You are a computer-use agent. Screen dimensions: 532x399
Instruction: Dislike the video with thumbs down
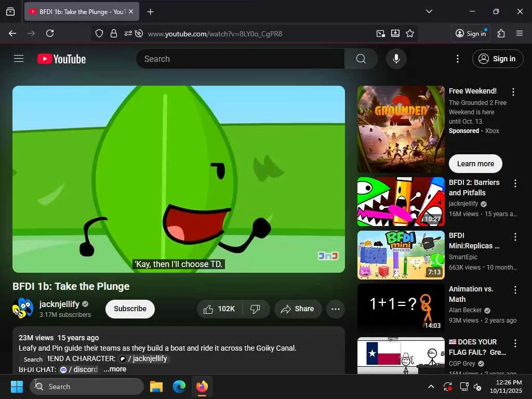tap(255, 309)
